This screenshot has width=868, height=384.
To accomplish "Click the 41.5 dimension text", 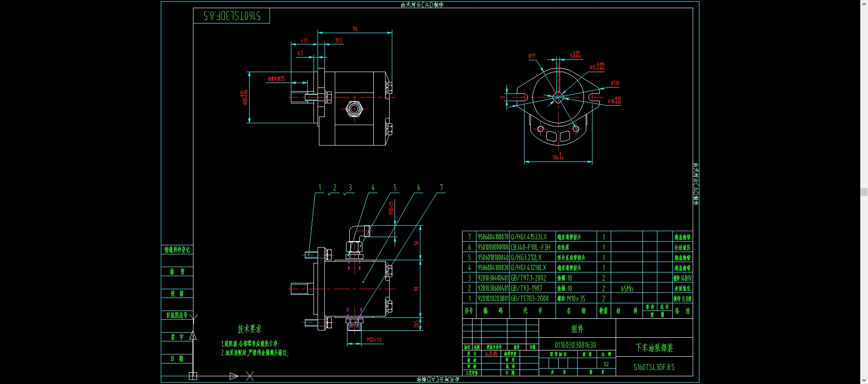I will [x=304, y=40].
